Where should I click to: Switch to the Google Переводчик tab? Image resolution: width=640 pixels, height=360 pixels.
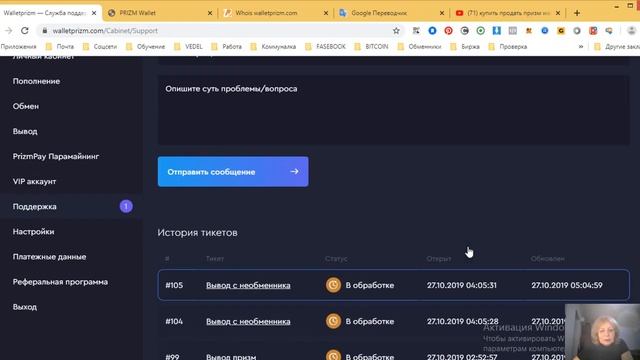click(391, 13)
